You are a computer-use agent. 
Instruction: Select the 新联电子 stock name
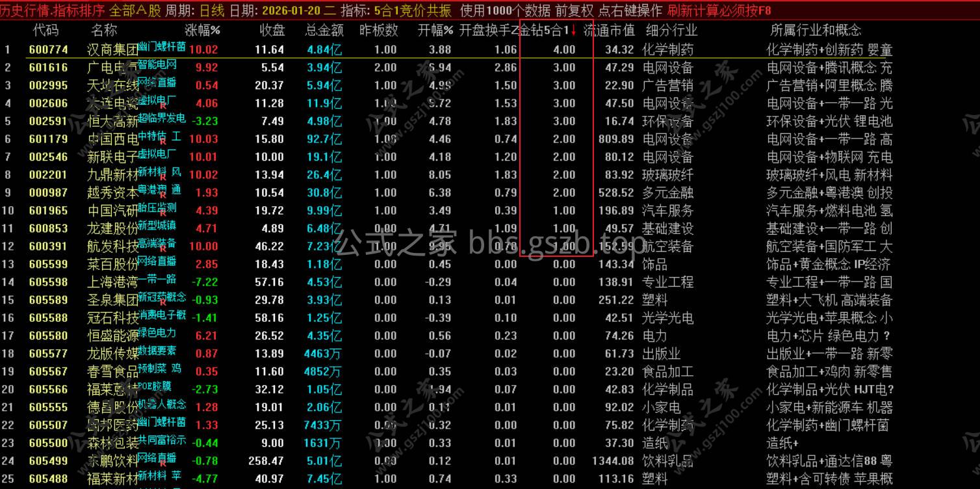pyautogui.click(x=113, y=157)
